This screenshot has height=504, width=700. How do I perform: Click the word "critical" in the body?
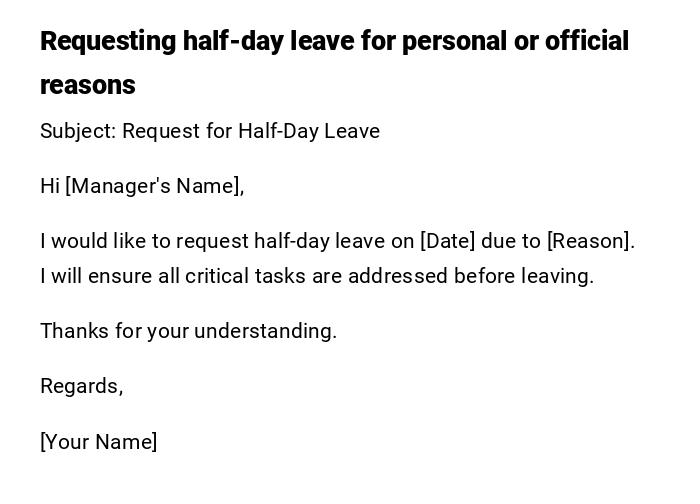click(215, 276)
